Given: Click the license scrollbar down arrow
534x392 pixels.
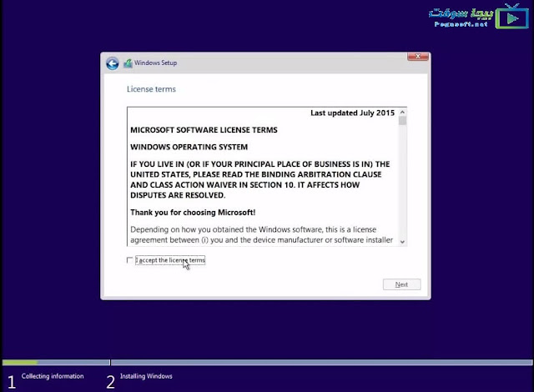Looking at the screenshot, I should (402, 242).
